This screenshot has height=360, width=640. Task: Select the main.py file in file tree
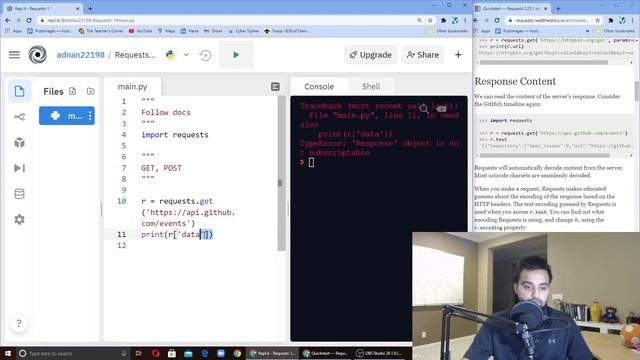coord(66,116)
